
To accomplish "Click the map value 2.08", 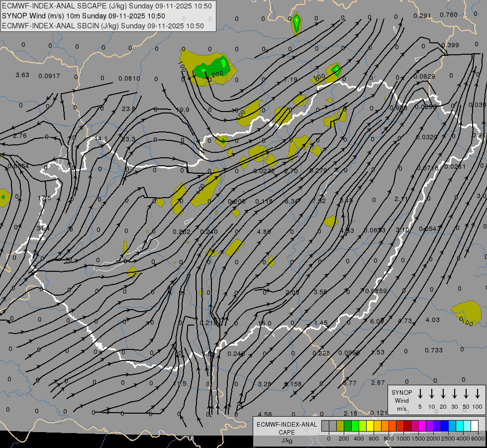I will coord(292,292).
